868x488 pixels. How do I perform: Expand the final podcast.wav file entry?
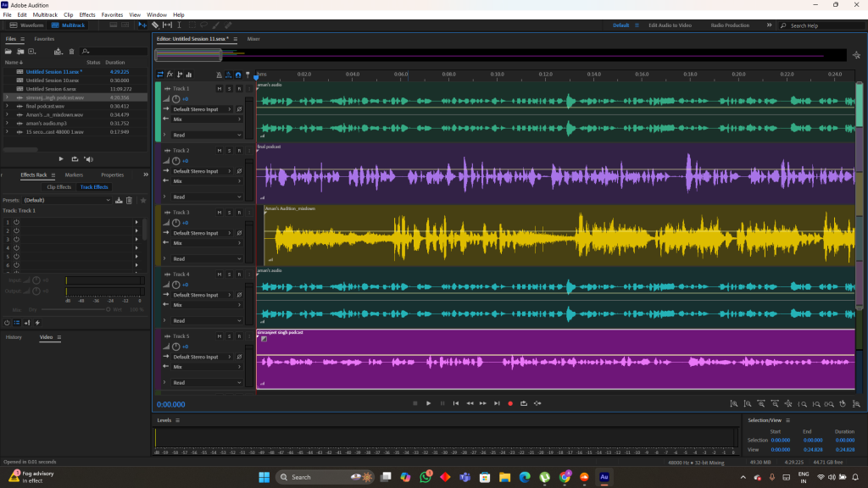point(7,106)
